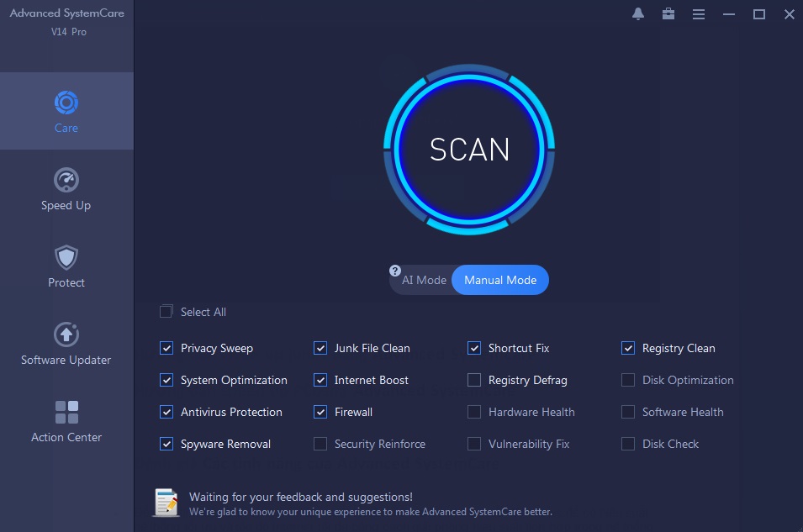Open Speed Up from the sidebar
The image size is (803, 532).
[x=66, y=187]
